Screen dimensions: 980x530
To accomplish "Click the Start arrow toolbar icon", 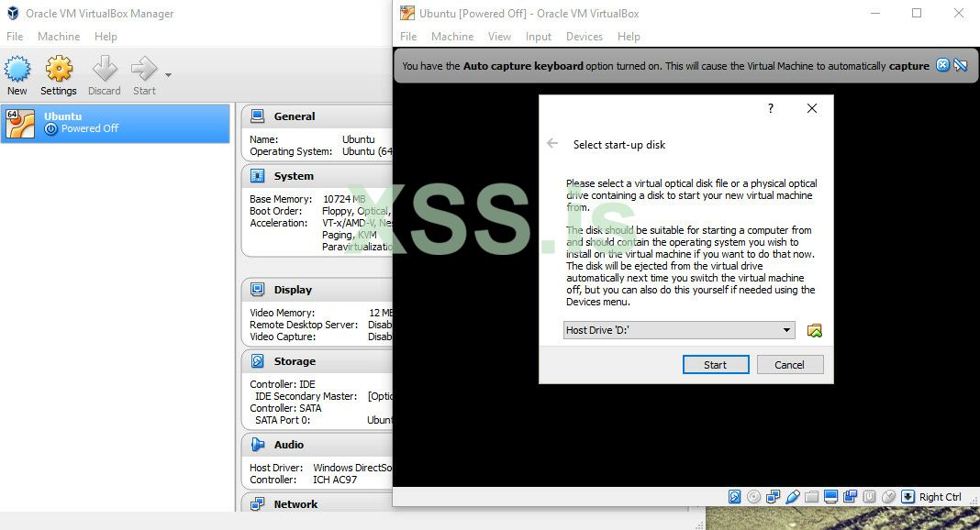I will pos(144,68).
